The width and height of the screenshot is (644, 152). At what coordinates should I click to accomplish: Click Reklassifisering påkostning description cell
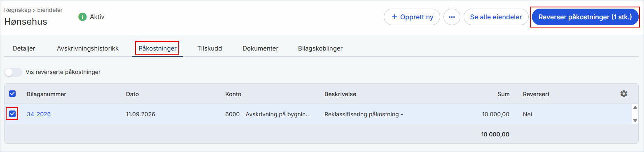click(364, 114)
